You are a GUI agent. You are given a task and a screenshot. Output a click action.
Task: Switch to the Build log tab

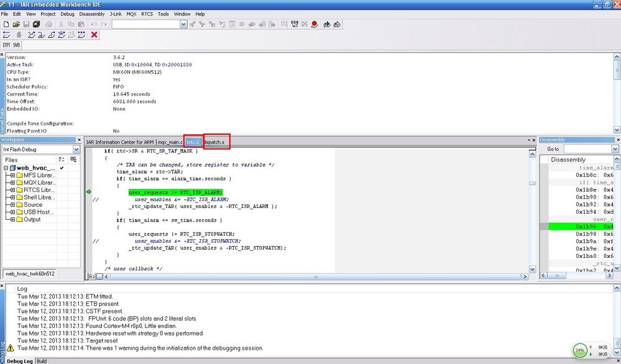pos(42,362)
